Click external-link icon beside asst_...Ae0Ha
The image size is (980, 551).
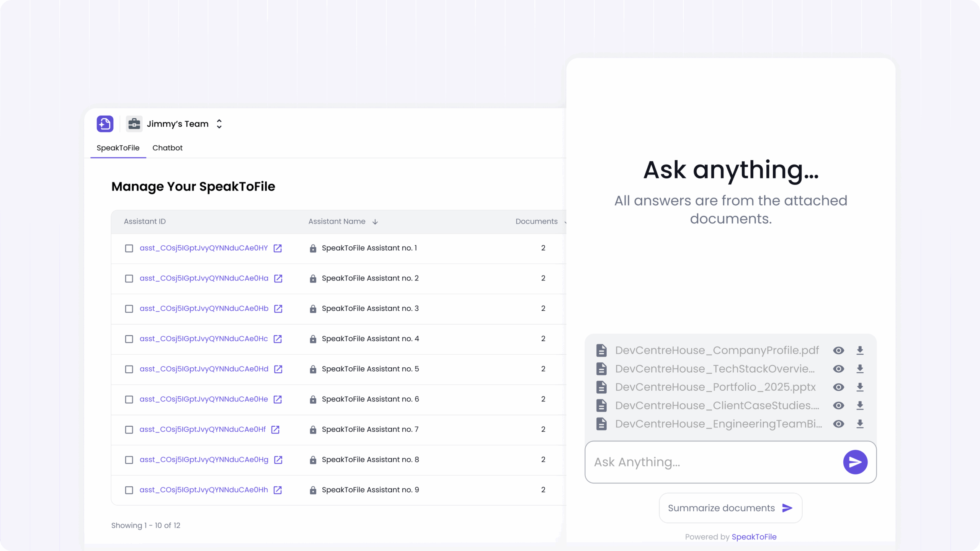tap(278, 279)
